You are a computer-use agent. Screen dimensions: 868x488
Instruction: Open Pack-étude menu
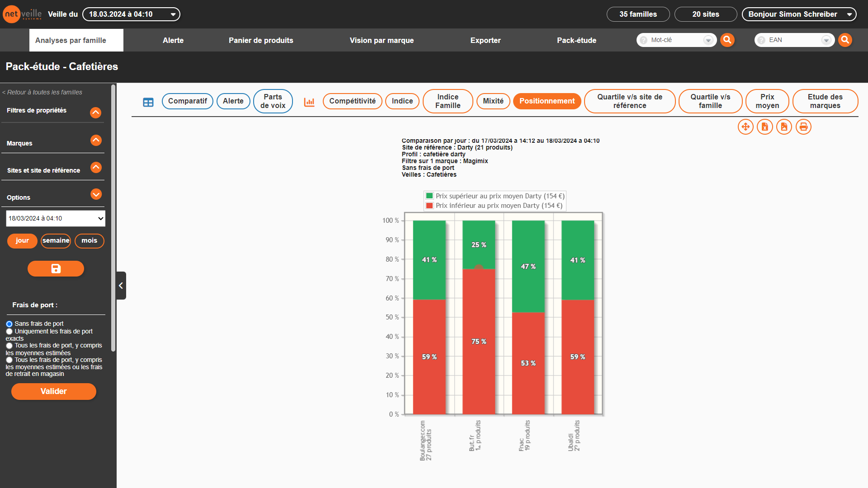[576, 40]
